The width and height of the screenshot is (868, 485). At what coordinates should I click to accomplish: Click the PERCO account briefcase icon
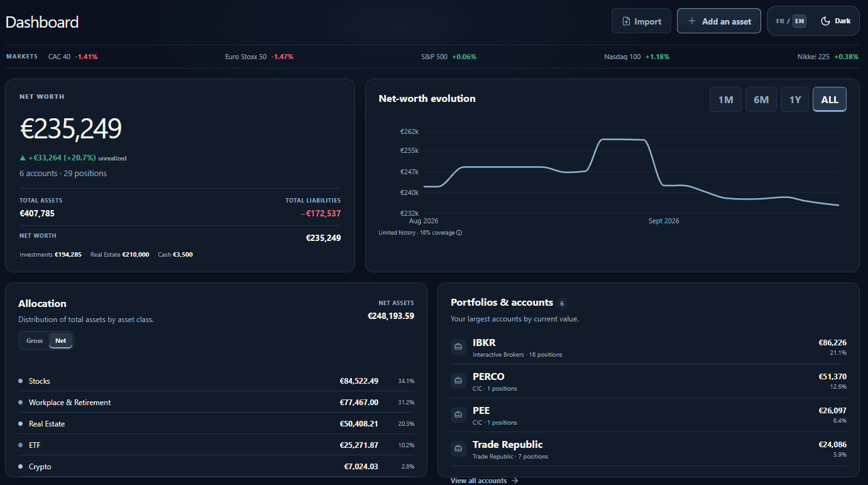458,381
